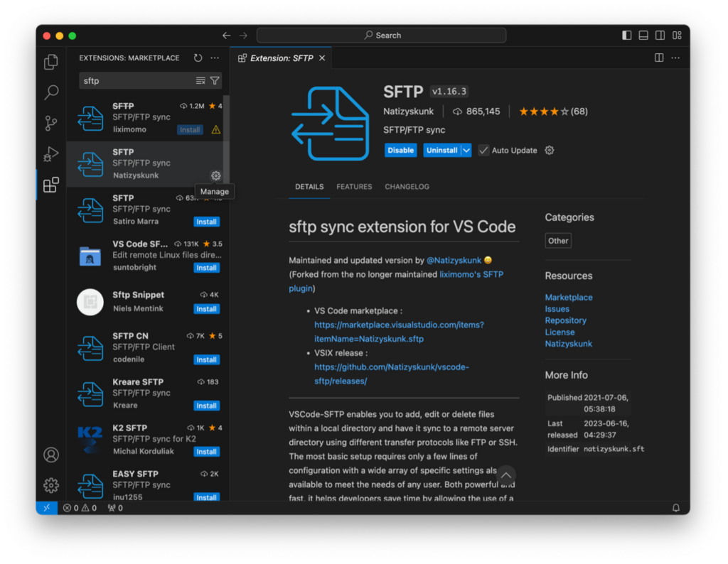The width and height of the screenshot is (728, 564).
Task: Open the Explorer view in activity bar
Action: pyautogui.click(x=51, y=62)
